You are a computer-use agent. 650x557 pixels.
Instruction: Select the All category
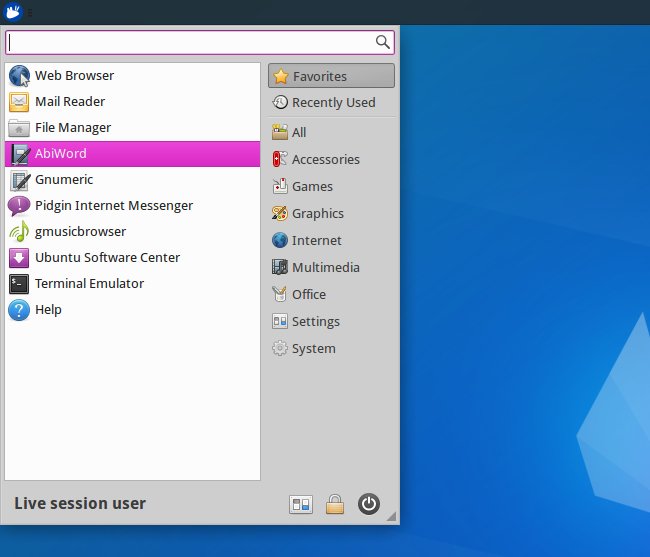tap(332, 132)
